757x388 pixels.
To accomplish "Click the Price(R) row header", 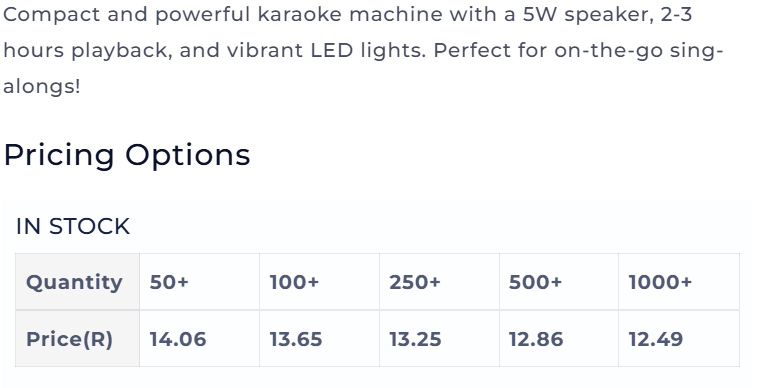I will point(77,339).
